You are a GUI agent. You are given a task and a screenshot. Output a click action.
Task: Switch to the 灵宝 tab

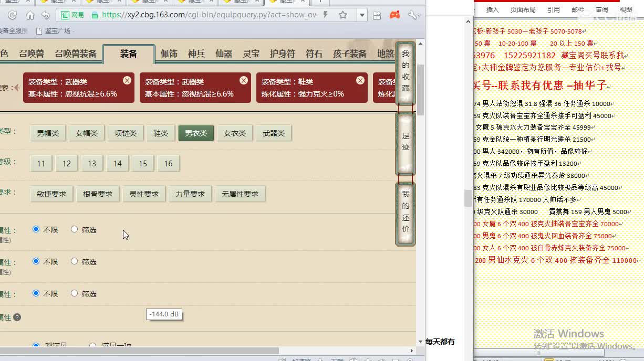point(251,54)
